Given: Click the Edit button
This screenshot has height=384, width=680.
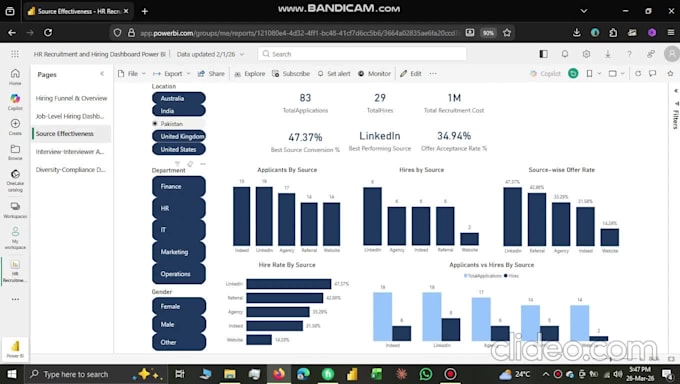Looking at the screenshot, I should [411, 74].
